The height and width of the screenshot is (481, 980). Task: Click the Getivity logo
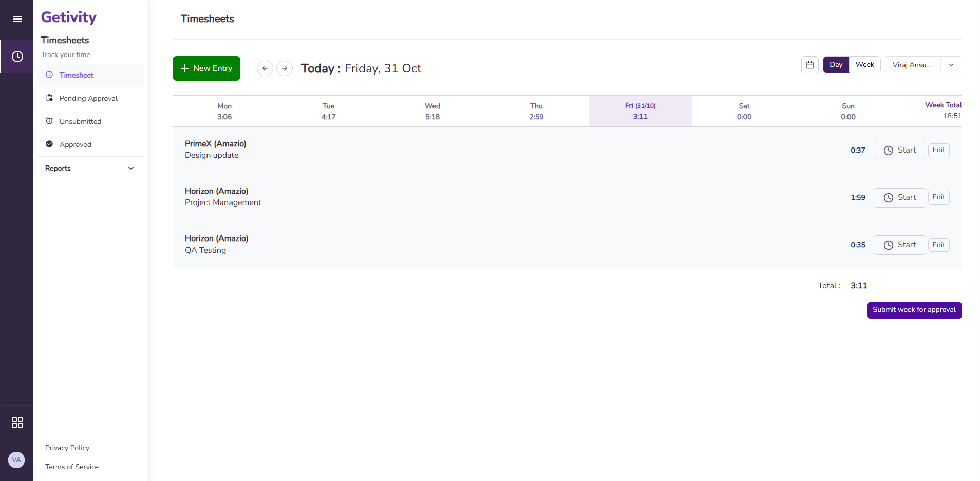69,17
